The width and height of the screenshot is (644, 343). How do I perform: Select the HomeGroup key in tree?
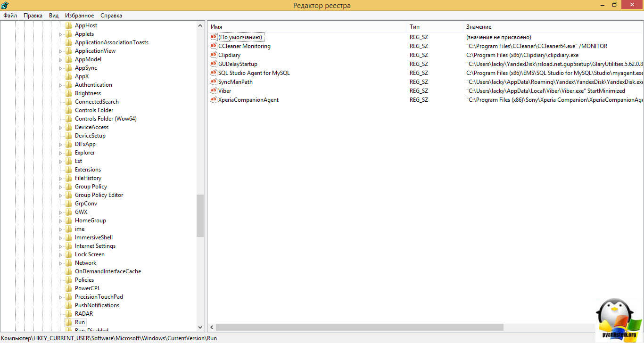[x=90, y=220]
